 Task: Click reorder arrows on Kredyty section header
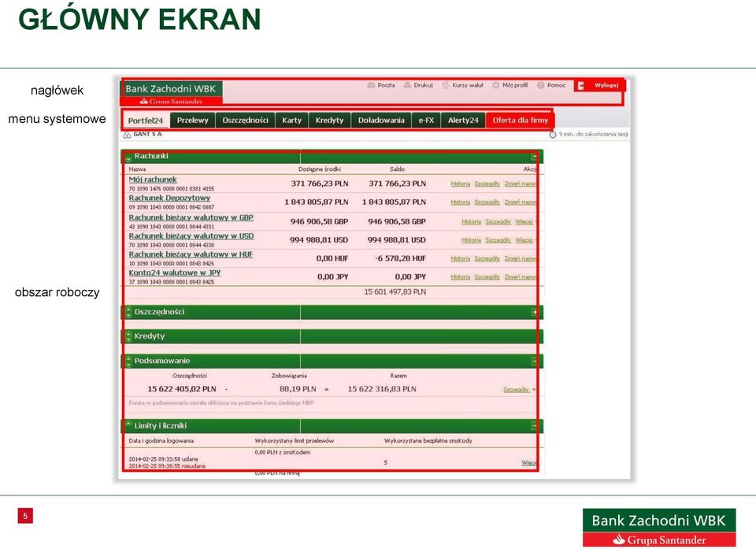click(x=128, y=336)
